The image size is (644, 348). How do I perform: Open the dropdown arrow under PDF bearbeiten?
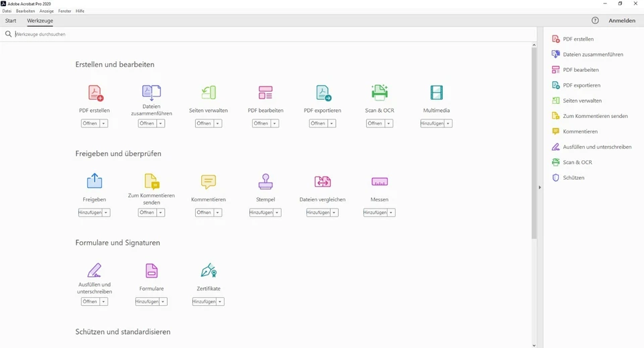pyautogui.click(x=275, y=123)
